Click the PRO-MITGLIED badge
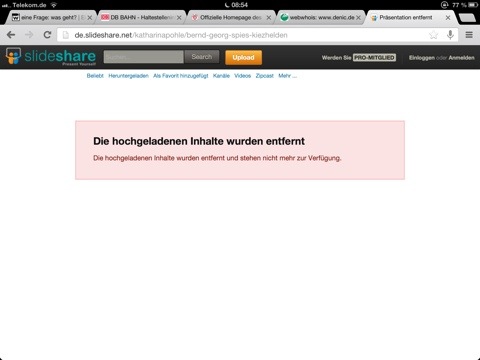Viewport: 480px width, 360px height. point(374,58)
